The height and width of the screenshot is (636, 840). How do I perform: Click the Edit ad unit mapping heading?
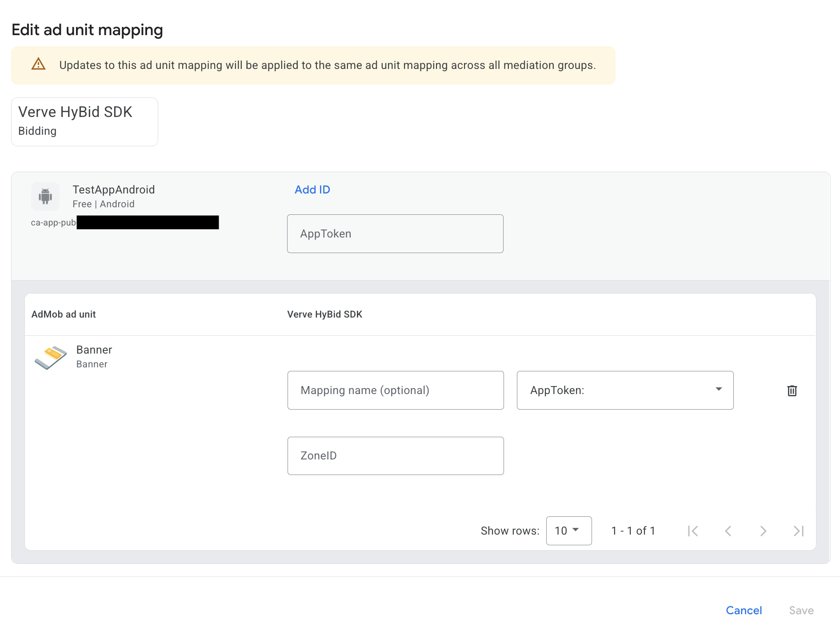[x=87, y=30]
